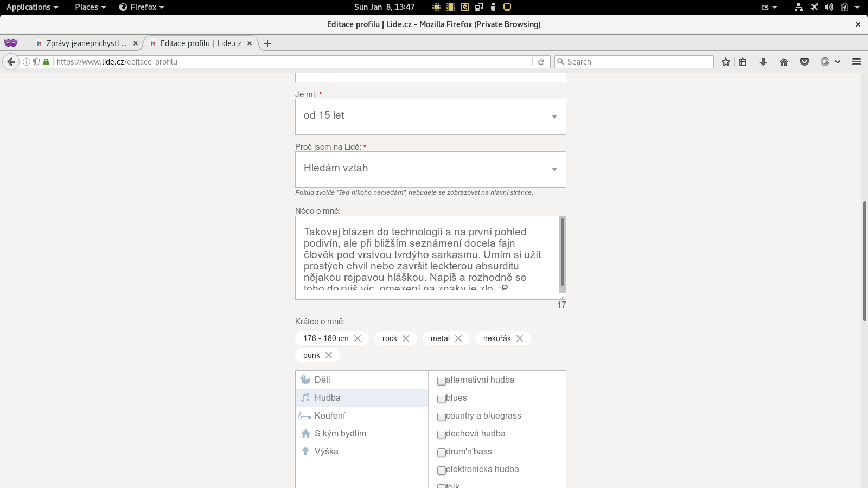The image size is (868, 488).
Task: Switch to 'Editace profilu | Lide.cz' tab
Action: point(201,43)
